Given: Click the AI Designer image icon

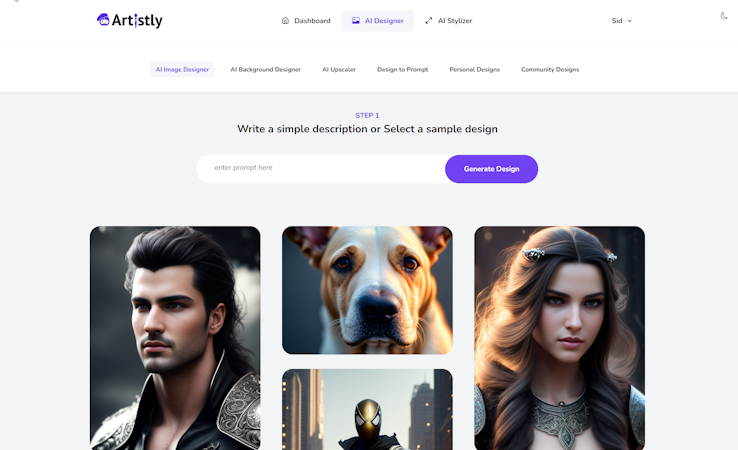Looking at the screenshot, I should [x=356, y=21].
